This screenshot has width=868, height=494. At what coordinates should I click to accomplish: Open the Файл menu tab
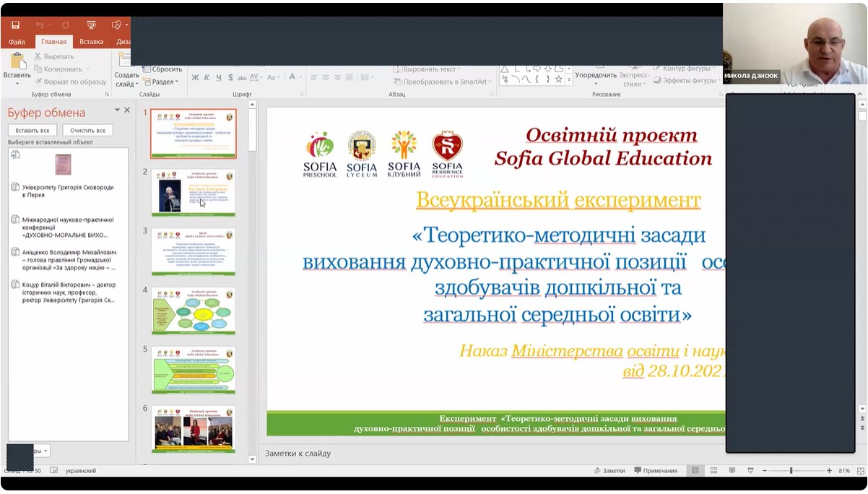(x=17, y=42)
